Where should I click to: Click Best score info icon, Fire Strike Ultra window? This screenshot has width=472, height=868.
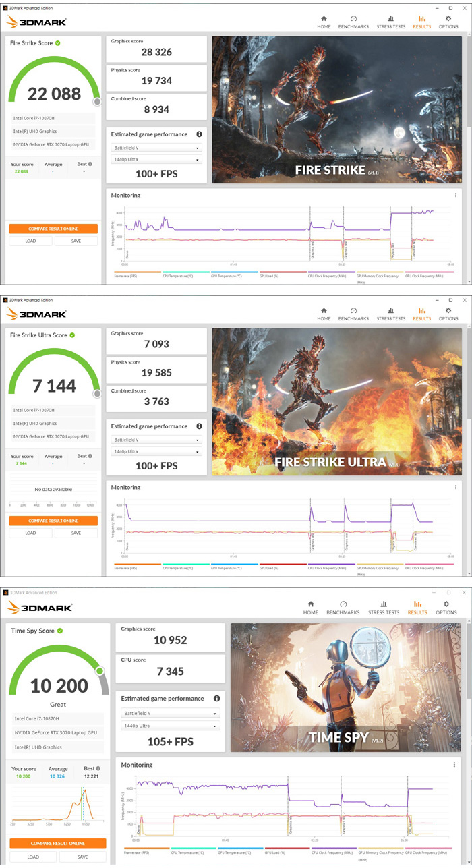[x=90, y=456]
